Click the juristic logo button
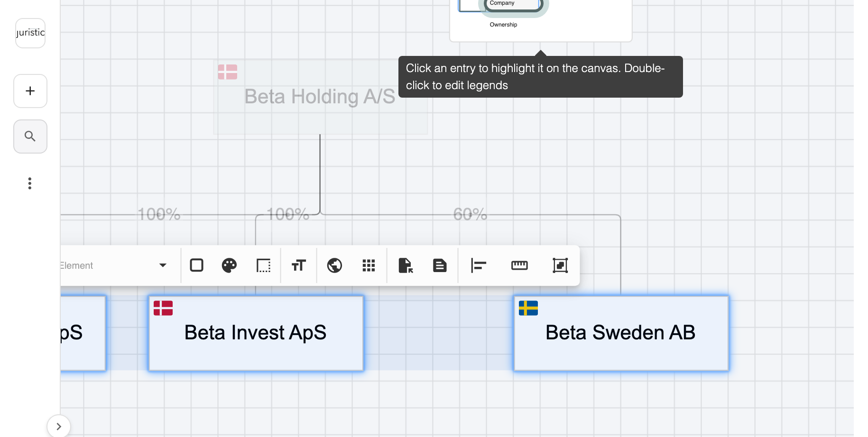868x437 pixels. (x=30, y=33)
